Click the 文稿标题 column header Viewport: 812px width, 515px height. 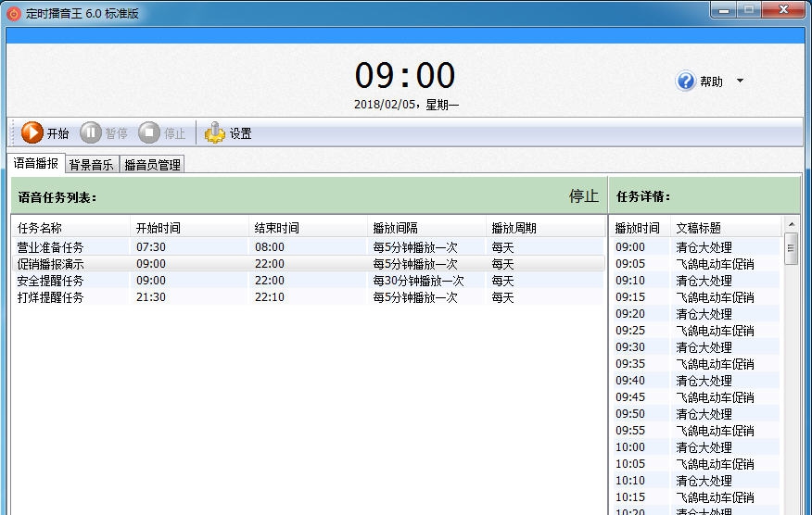(x=726, y=228)
